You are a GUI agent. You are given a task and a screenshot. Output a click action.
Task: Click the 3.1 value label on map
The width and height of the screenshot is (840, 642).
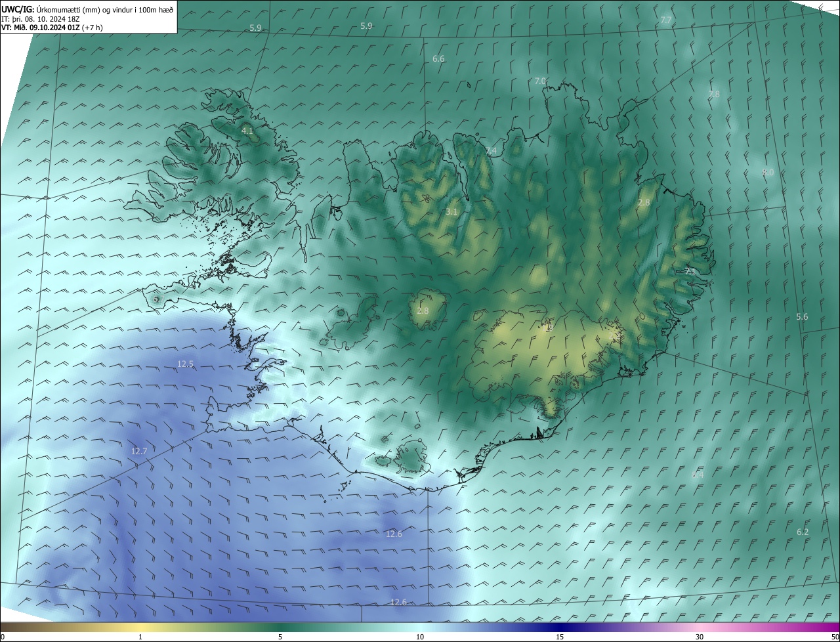[451, 212]
